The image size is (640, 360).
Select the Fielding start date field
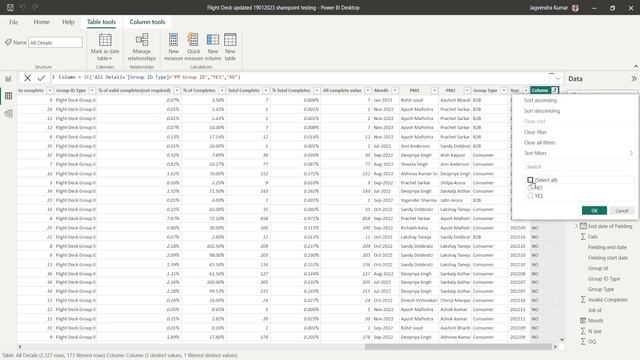tap(608, 258)
